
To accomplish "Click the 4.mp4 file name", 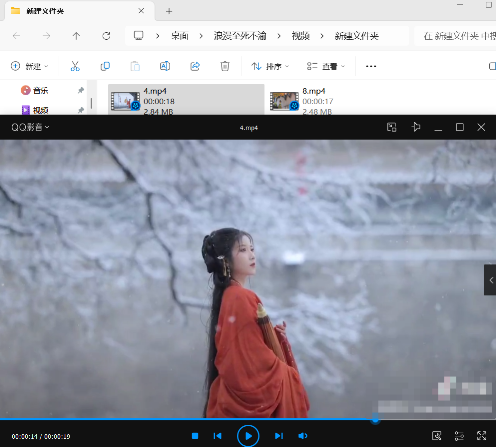I will click(155, 91).
